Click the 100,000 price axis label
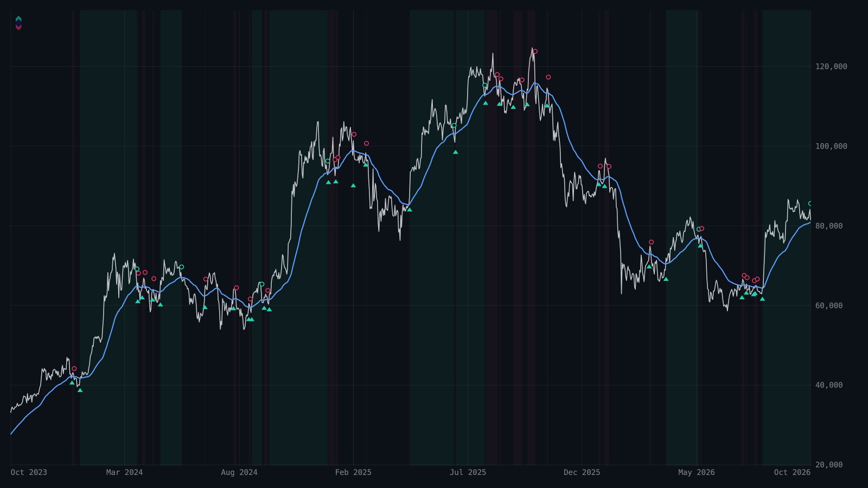The width and height of the screenshot is (868, 488). coord(831,146)
